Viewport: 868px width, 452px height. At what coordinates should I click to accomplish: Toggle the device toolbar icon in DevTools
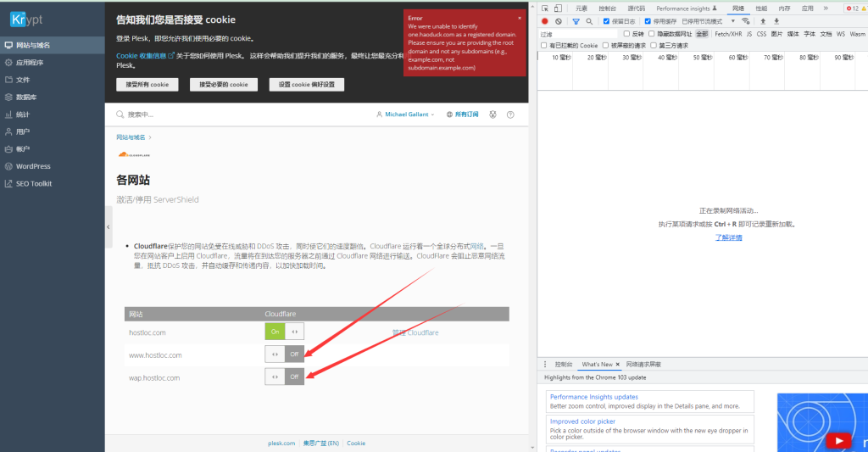click(x=559, y=8)
